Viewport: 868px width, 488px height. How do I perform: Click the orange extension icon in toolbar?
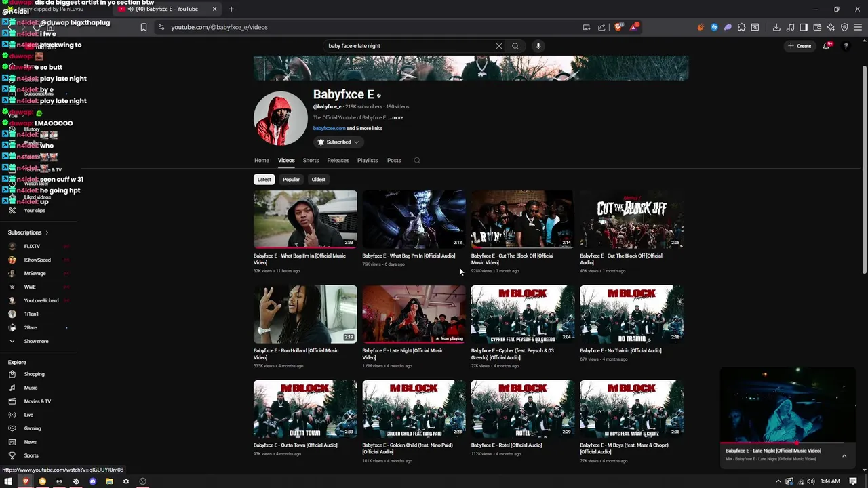pos(701,27)
